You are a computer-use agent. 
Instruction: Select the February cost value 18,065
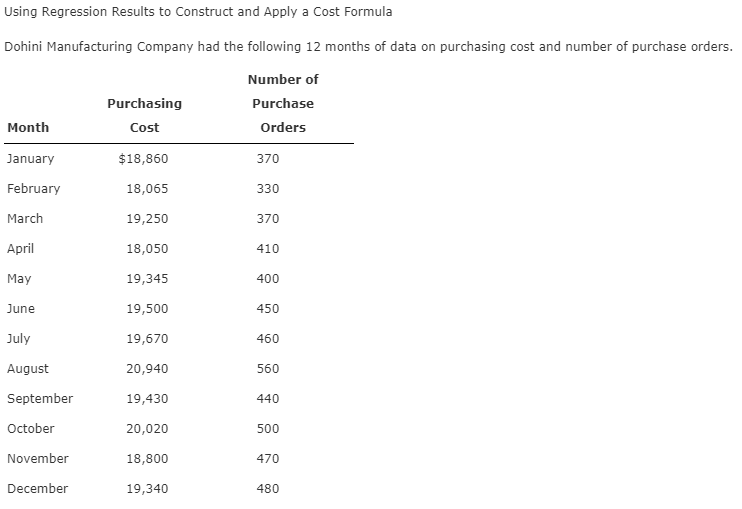[147, 189]
